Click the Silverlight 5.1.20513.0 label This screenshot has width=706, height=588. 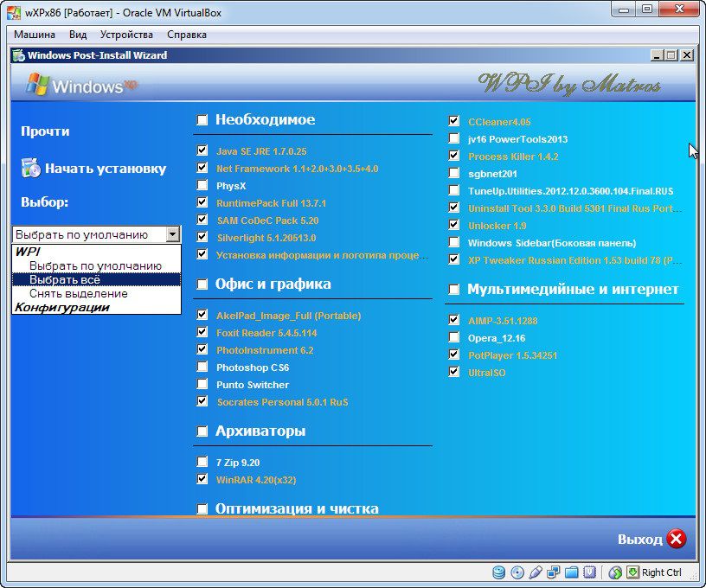266,238
